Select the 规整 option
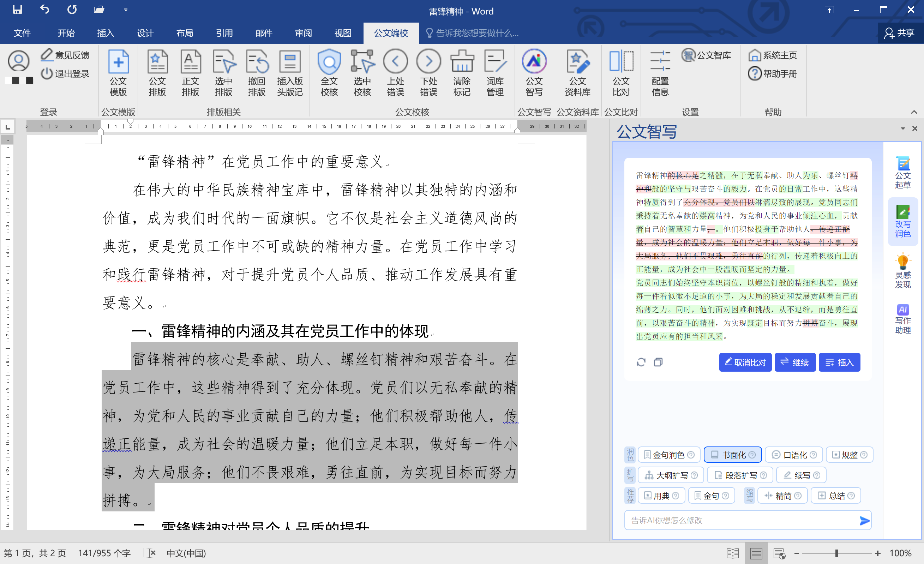 tap(850, 455)
